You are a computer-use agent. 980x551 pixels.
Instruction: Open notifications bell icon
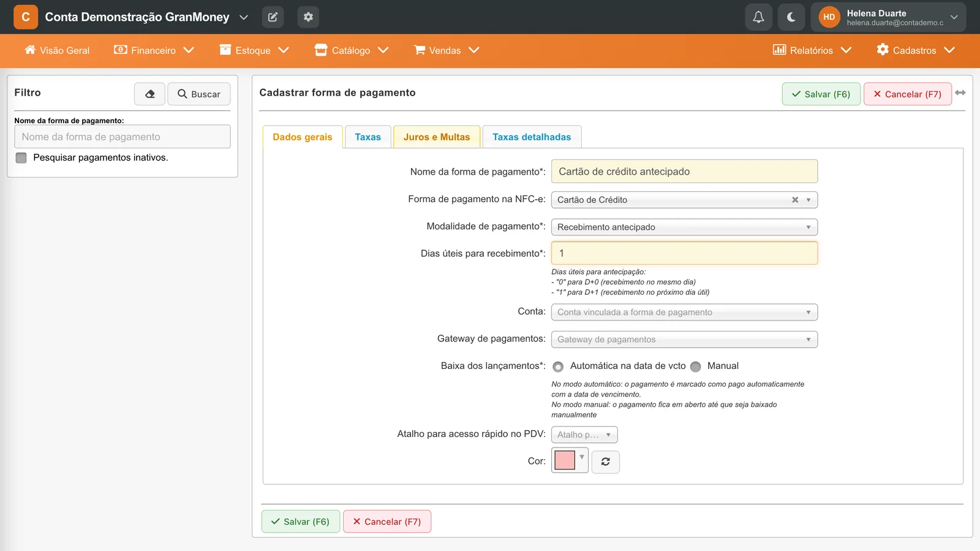pyautogui.click(x=758, y=17)
